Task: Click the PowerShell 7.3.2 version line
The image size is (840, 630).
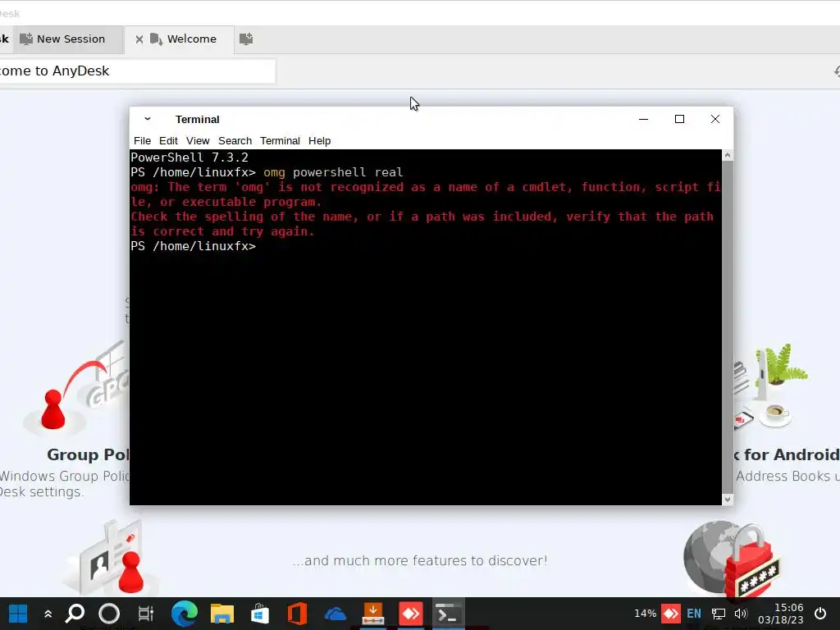Action: [189, 157]
